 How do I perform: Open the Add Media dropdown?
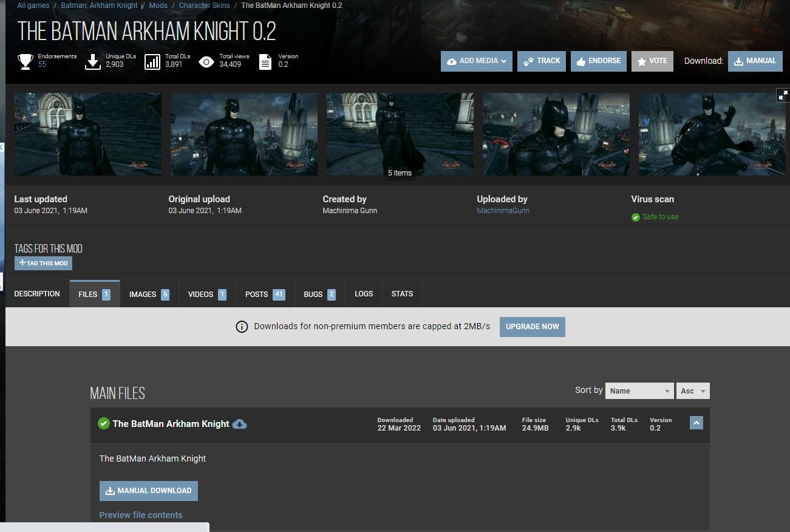click(477, 61)
